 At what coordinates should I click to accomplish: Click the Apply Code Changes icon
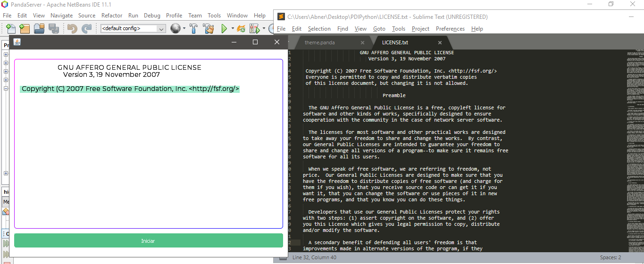[x=241, y=29]
